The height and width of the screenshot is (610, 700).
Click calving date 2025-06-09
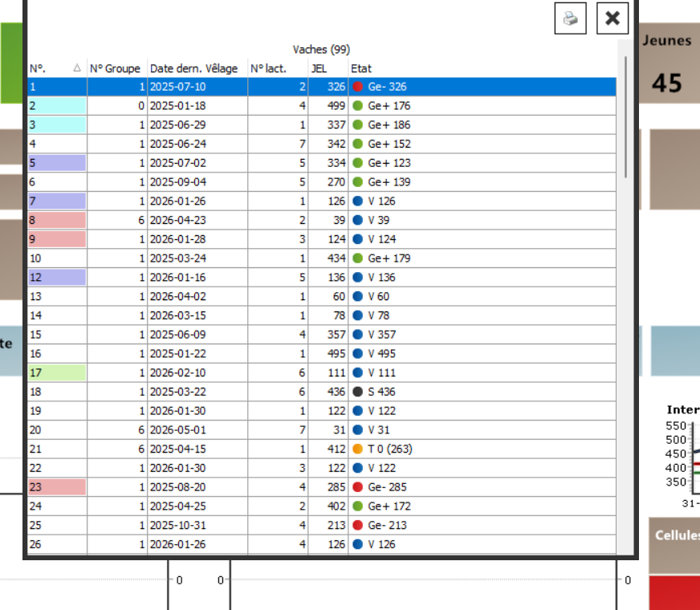177,335
